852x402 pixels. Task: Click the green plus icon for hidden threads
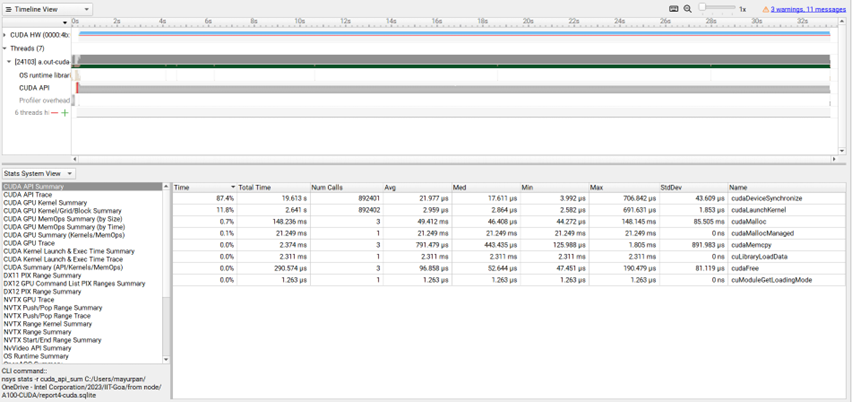coord(65,113)
